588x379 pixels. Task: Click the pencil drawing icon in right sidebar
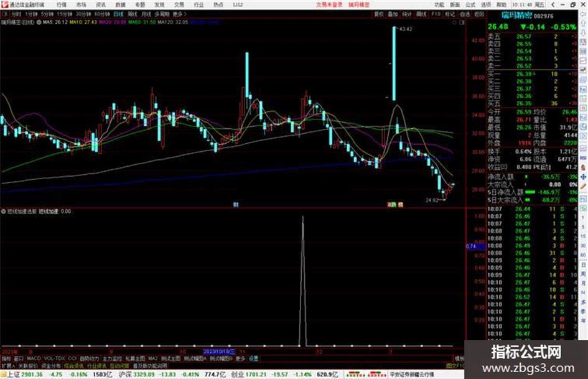[583, 187]
